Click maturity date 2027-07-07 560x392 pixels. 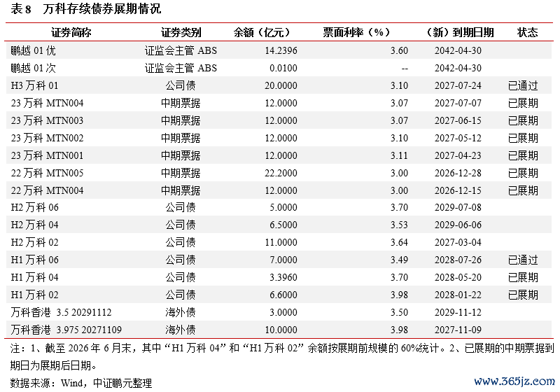458,103
